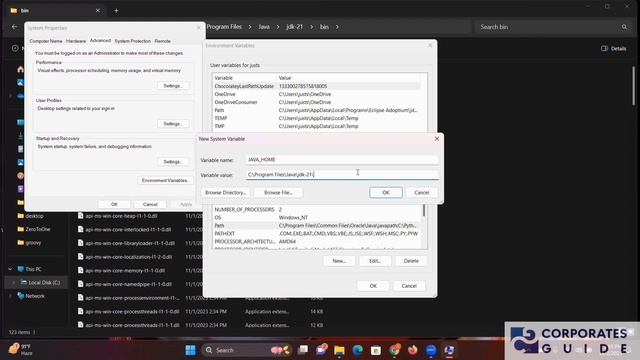Screen dimensions: 640x360
Task: Click Program Files in the address breadcrumb
Action: point(224,27)
